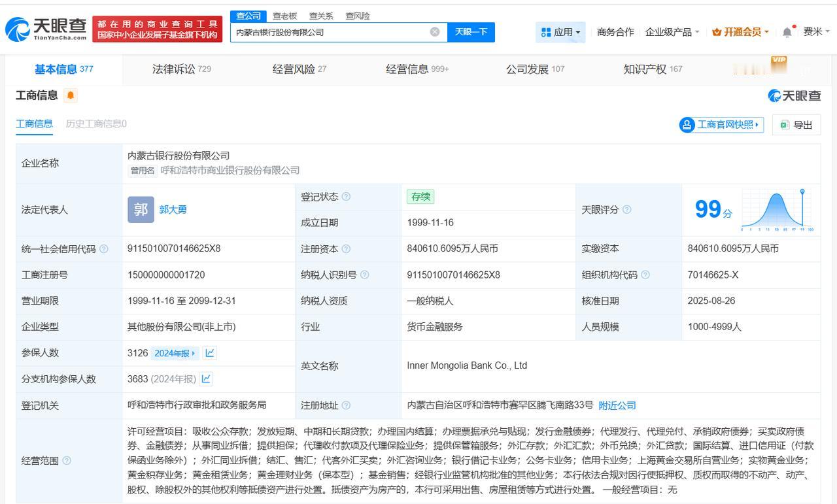
Task: Click English name Inner Mongolia Bank Co., Ltd
Action: [467, 365]
